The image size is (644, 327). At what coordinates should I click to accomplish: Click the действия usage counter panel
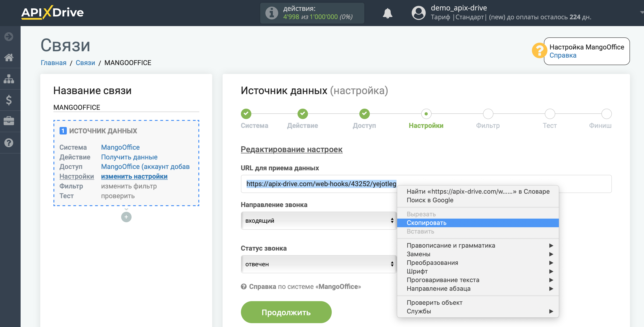pos(312,13)
